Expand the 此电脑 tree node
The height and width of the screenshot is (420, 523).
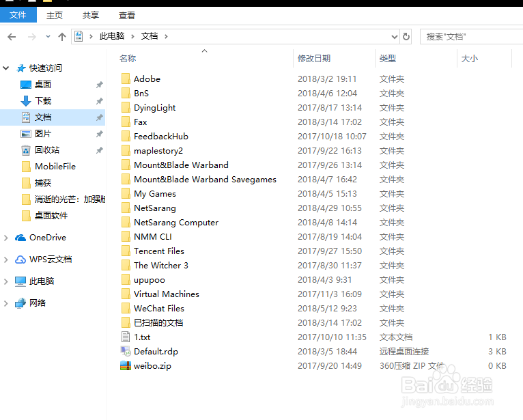tap(6, 281)
